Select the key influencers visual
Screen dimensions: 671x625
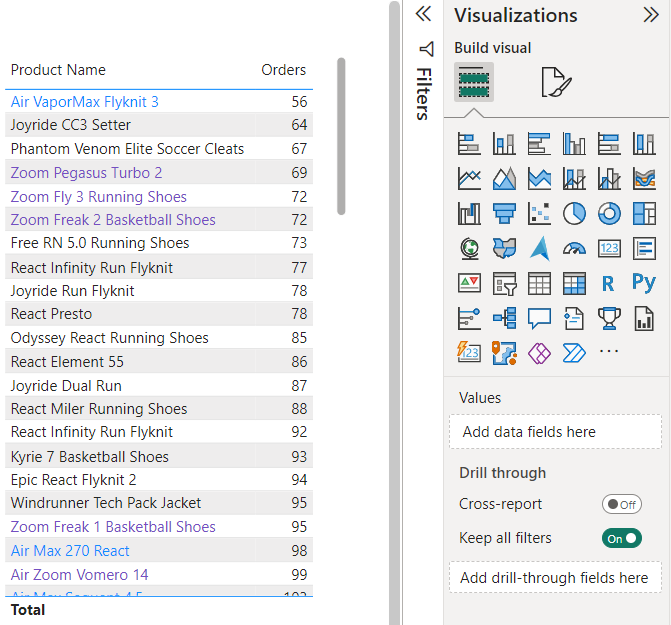pos(469,319)
